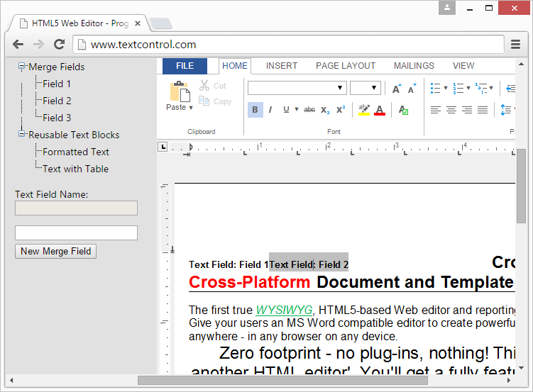
Task: Apply subscript formatting
Action: (x=325, y=110)
